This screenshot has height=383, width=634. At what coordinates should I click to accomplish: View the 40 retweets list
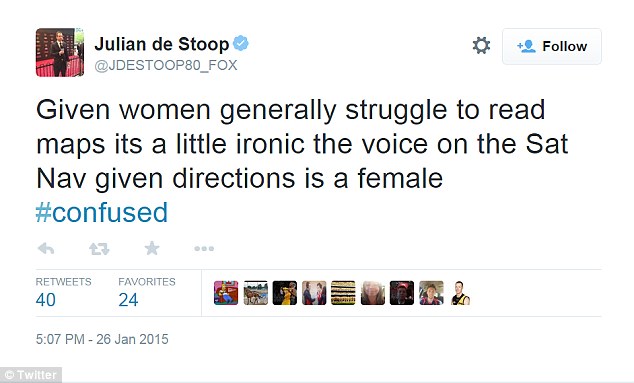[63, 292]
